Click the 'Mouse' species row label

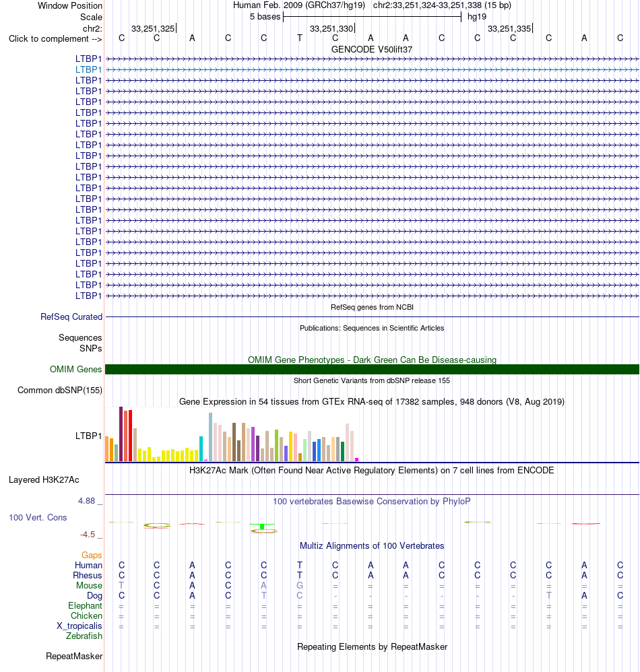click(89, 585)
